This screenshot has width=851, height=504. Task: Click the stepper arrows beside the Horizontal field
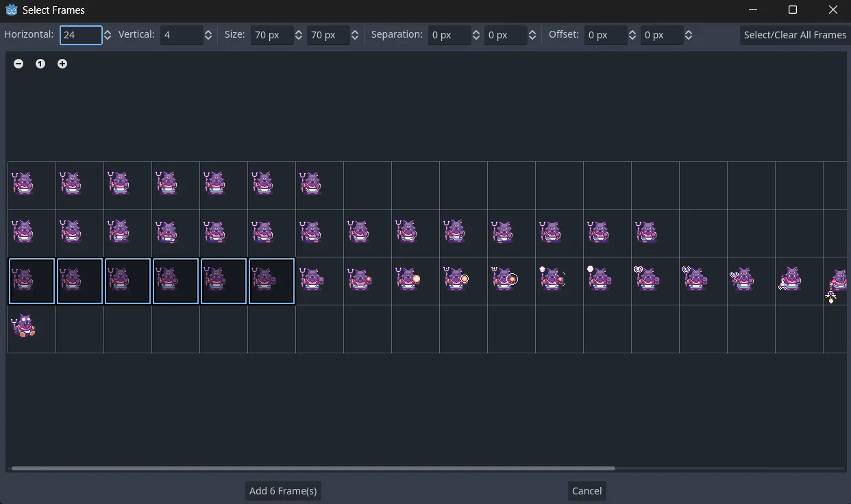point(108,35)
